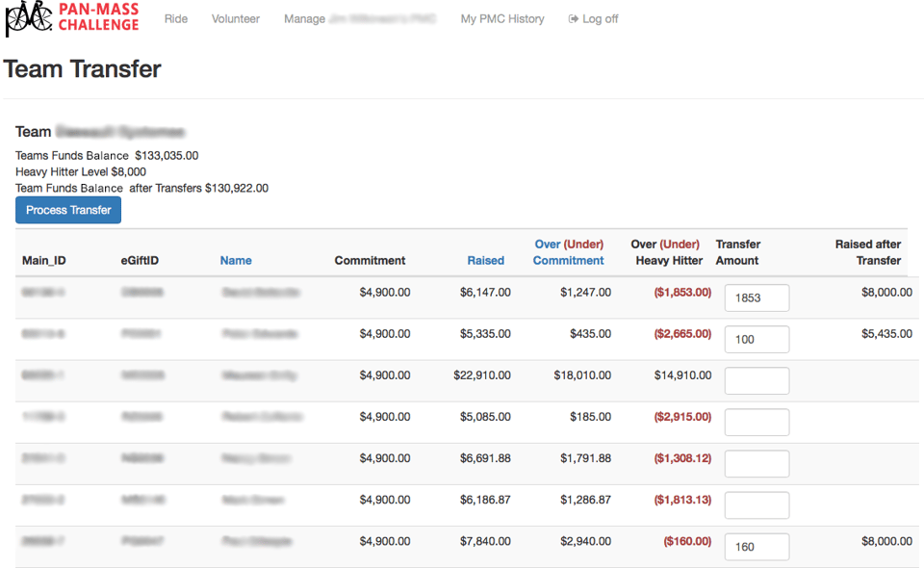Viewport: 924px width, 568px height.
Task: Click the Transfer Amount column header
Action: (738, 252)
